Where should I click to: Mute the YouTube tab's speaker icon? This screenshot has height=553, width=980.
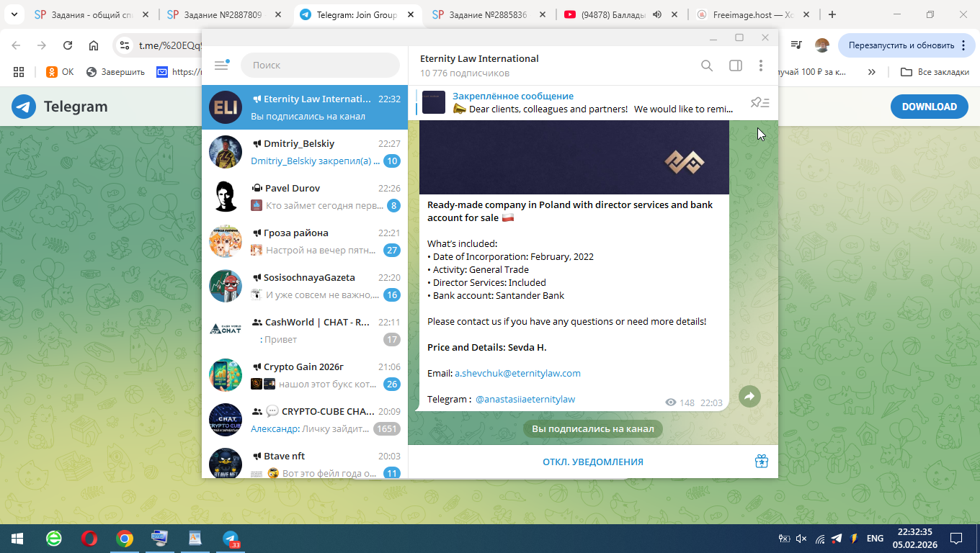[657, 14]
